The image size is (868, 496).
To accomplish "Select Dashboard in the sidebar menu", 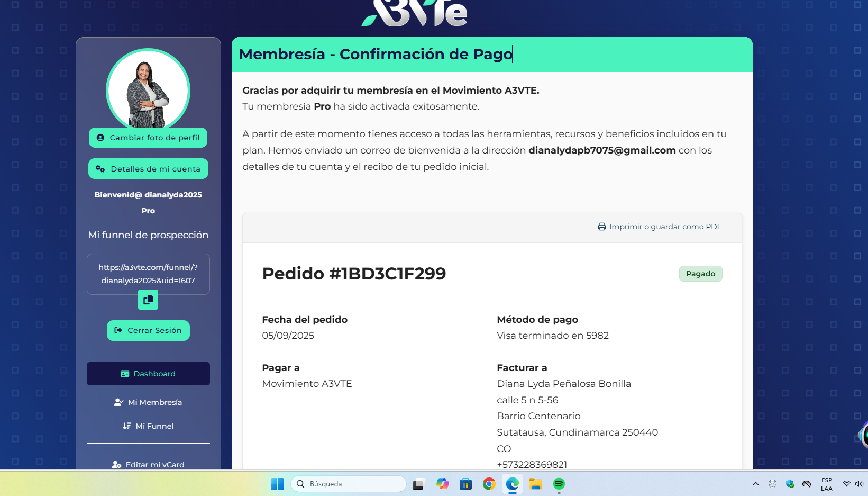I will point(148,374).
